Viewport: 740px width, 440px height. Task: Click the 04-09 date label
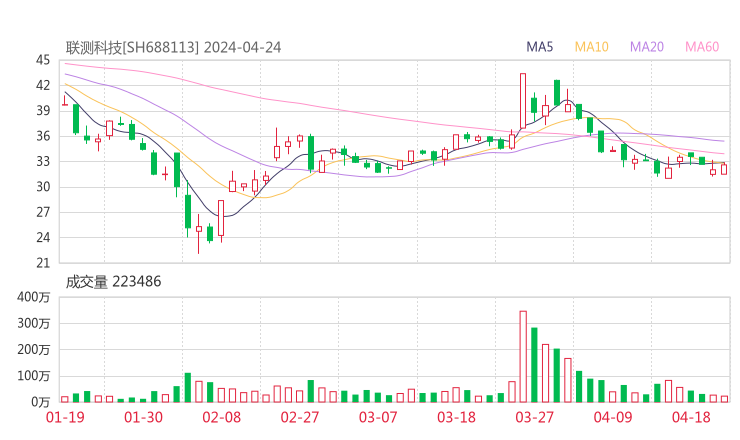click(613, 417)
